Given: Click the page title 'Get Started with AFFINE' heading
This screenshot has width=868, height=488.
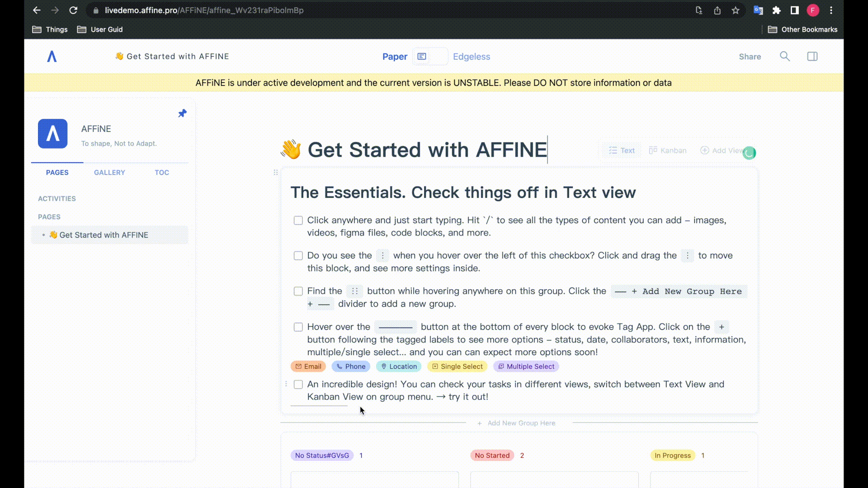Looking at the screenshot, I should [427, 150].
